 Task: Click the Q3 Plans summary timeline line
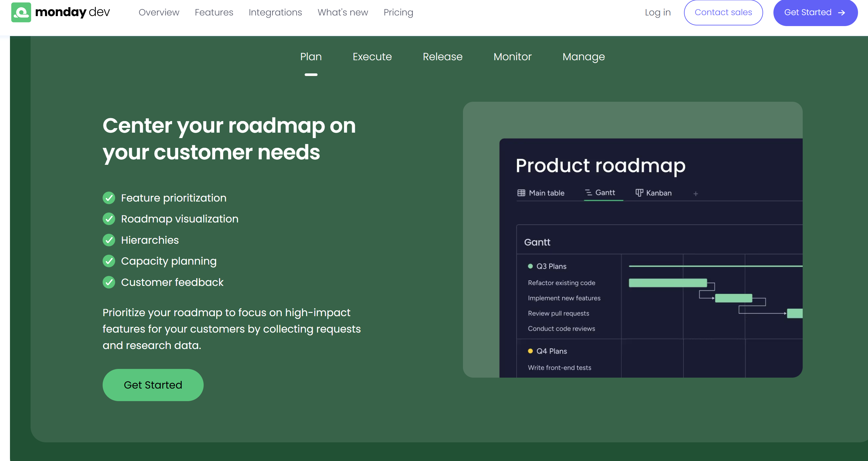tap(716, 267)
